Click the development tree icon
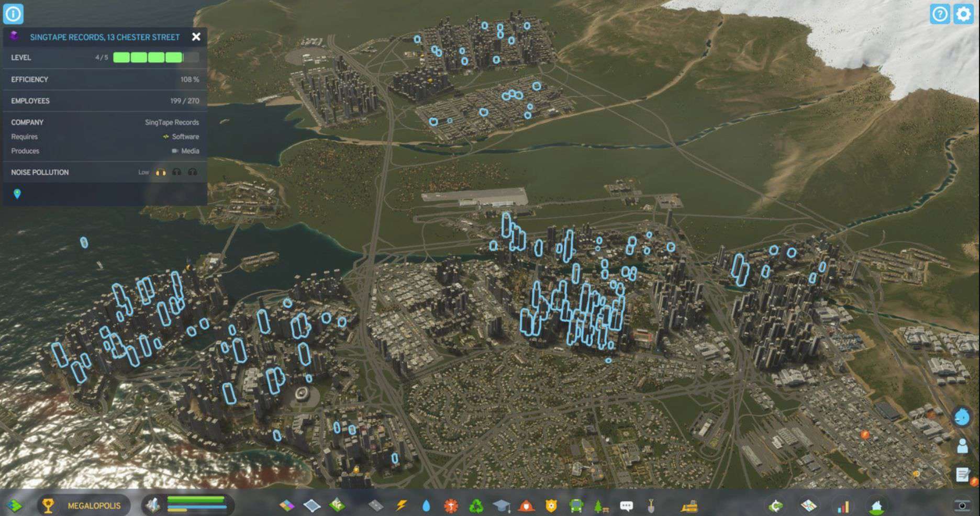Image resolution: width=980 pixels, height=516 pixels. pyautogui.click(x=15, y=506)
